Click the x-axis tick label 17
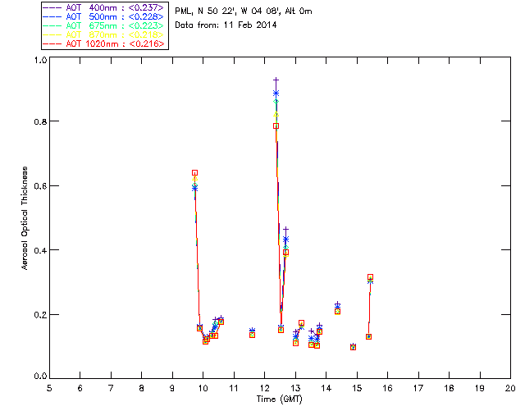The image size is (525, 420). pos(418,388)
